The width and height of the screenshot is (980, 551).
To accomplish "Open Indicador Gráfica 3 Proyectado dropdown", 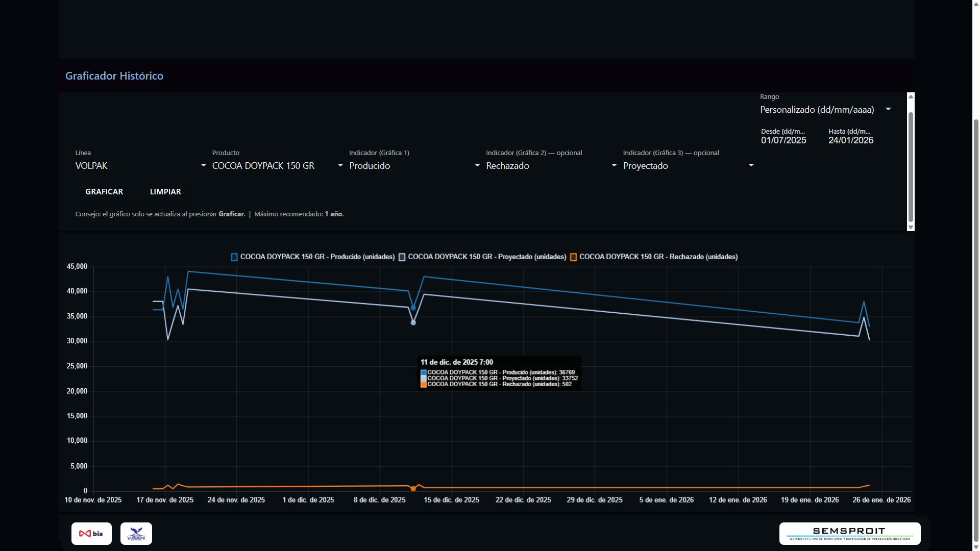I will pyautogui.click(x=688, y=166).
